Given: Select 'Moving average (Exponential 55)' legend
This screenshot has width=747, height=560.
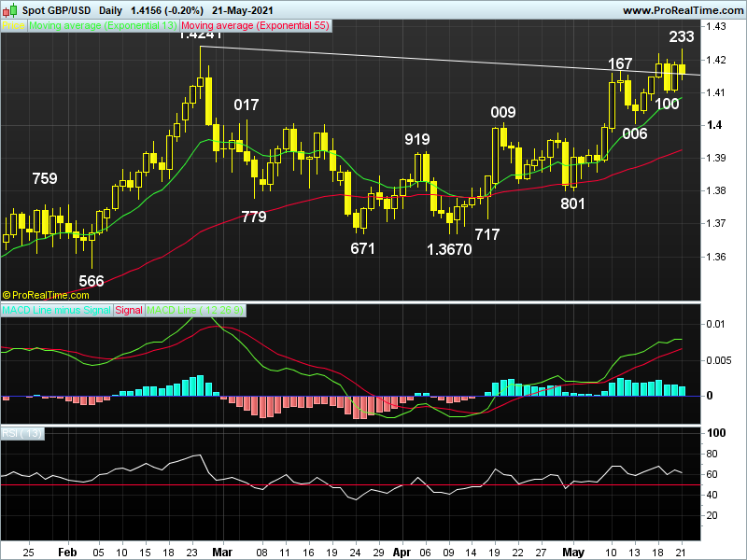Looking at the screenshot, I should pos(255,26).
